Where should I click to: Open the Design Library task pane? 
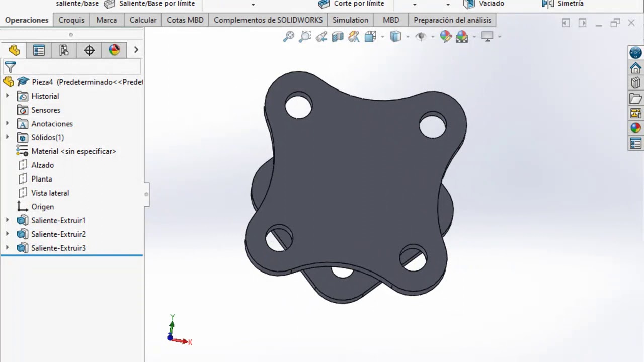click(635, 83)
